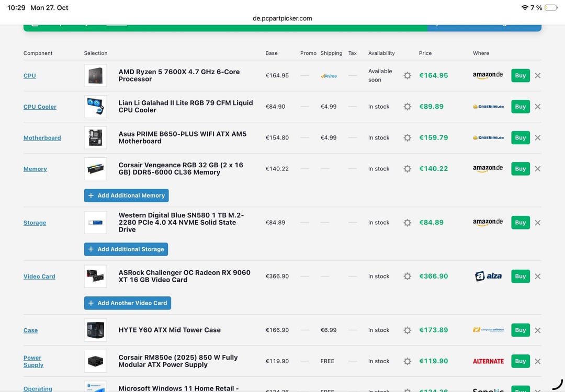Open the Power Supply category link

tap(33, 361)
